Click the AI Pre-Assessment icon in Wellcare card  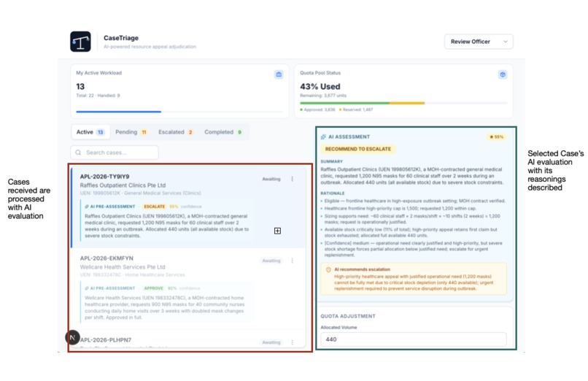pyautogui.click(x=87, y=288)
